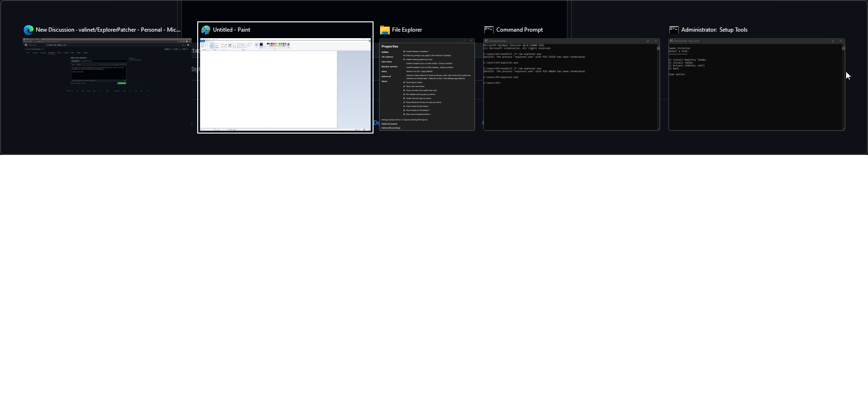Image resolution: width=868 pixels, height=402 pixels.
Task: Click the 'File Explorer' title text
Action: [407, 30]
